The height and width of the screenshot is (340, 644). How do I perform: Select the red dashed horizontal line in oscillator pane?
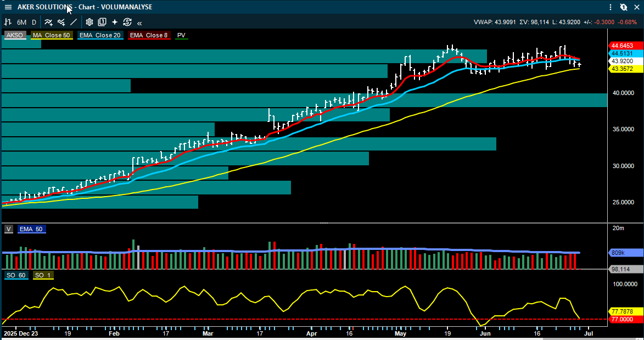coord(304,319)
